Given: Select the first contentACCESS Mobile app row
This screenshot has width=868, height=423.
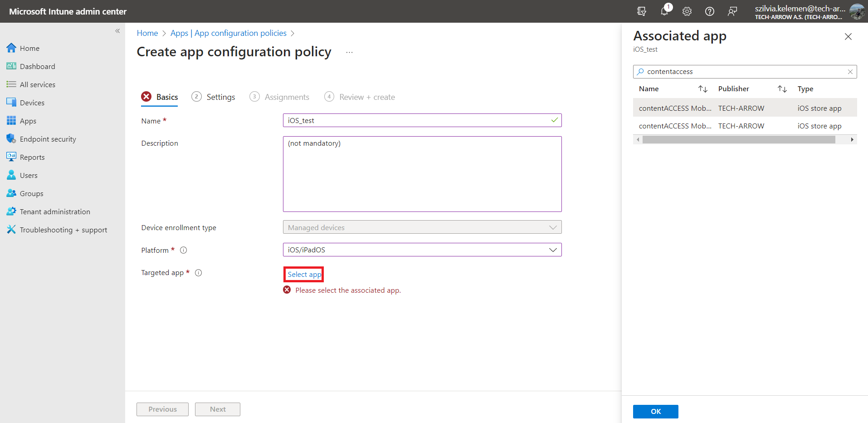Looking at the screenshot, I should point(675,108).
